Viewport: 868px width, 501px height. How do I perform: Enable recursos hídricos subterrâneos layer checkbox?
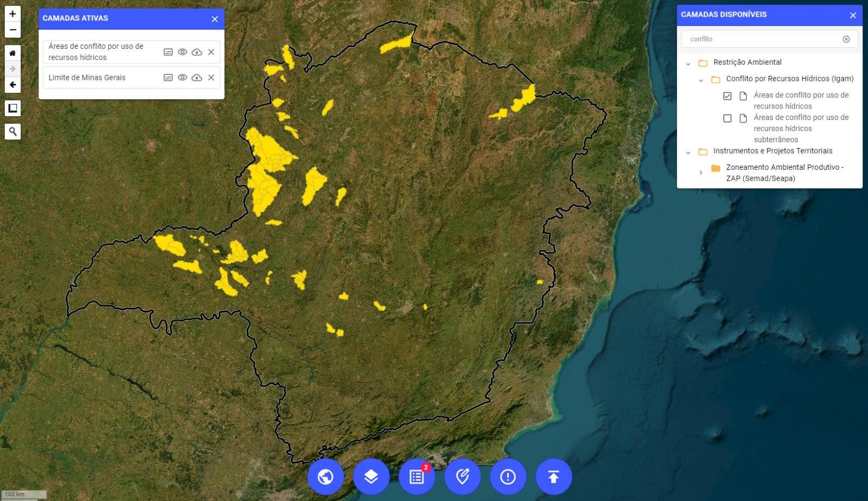click(x=727, y=118)
